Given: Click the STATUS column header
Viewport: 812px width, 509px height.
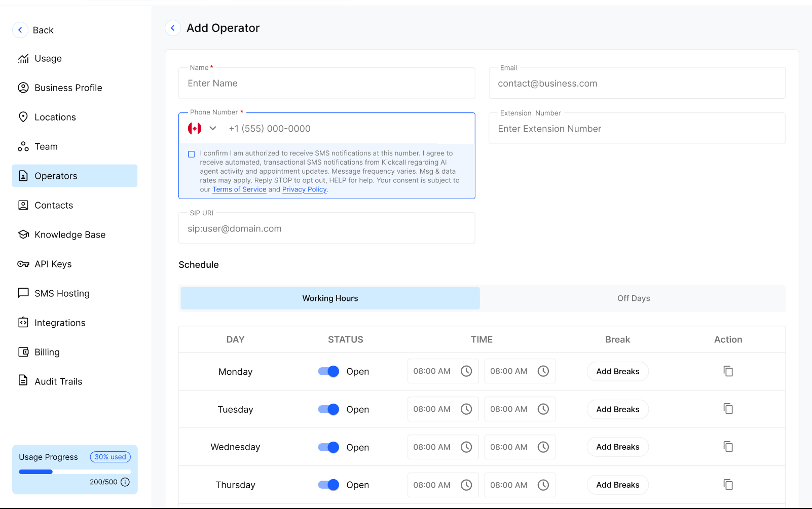Looking at the screenshot, I should (x=346, y=339).
